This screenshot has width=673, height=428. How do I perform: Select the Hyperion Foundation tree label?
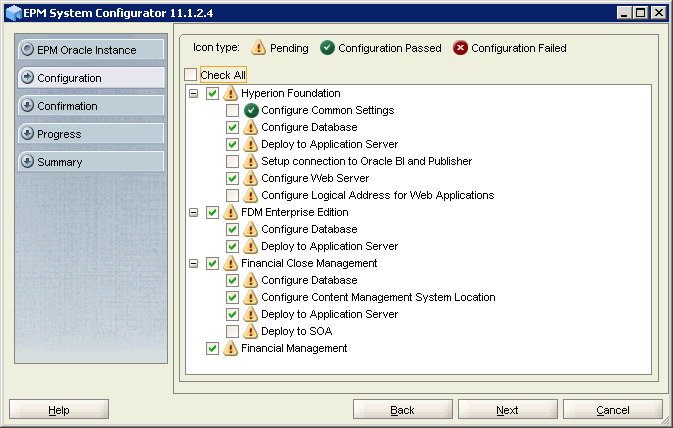291,93
